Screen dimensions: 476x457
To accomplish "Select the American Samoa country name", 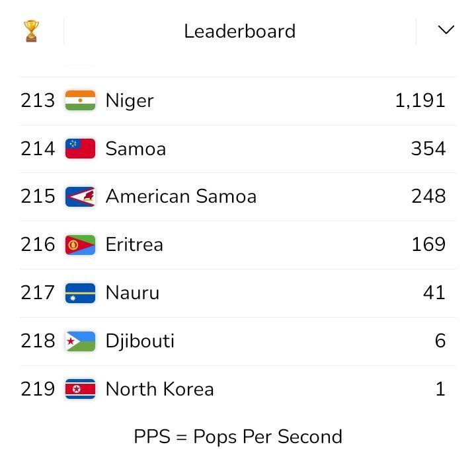I will [x=181, y=197].
